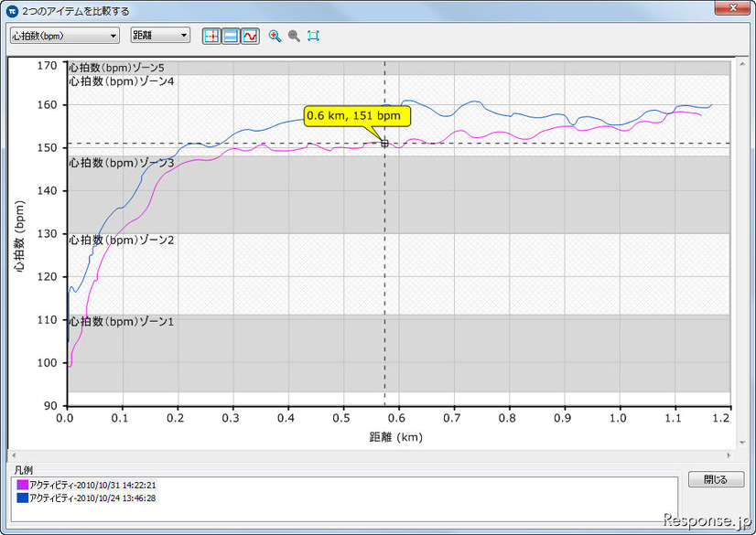Open the 距離 axis dropdown
The image size is (756, 535).
160,35
